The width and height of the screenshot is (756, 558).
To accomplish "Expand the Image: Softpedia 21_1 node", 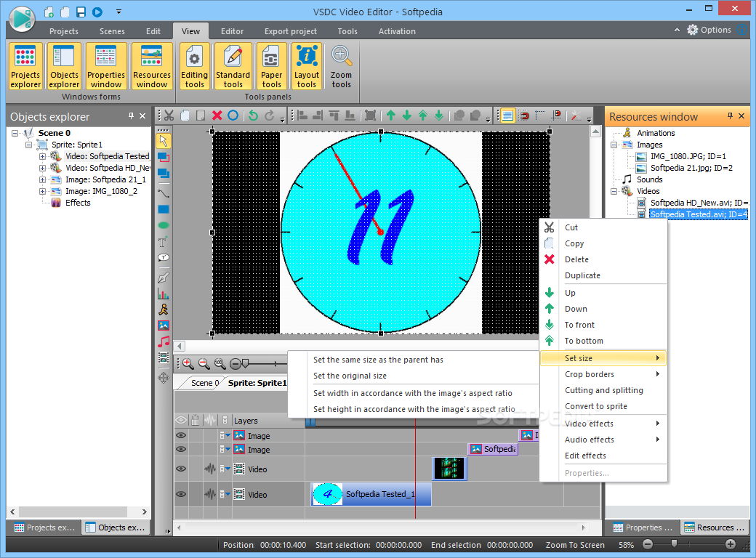I will coord(42,179).
